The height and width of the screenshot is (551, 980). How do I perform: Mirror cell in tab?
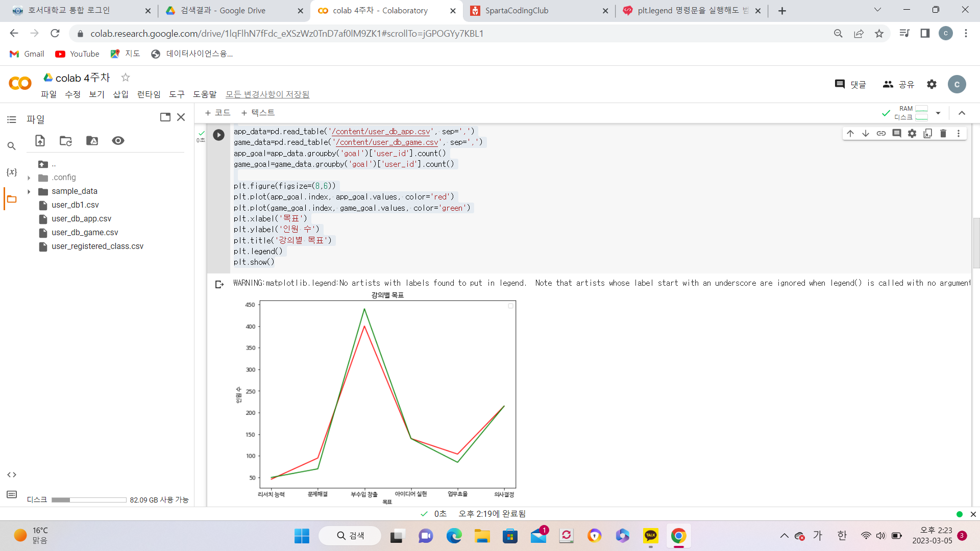click(928, 134)
